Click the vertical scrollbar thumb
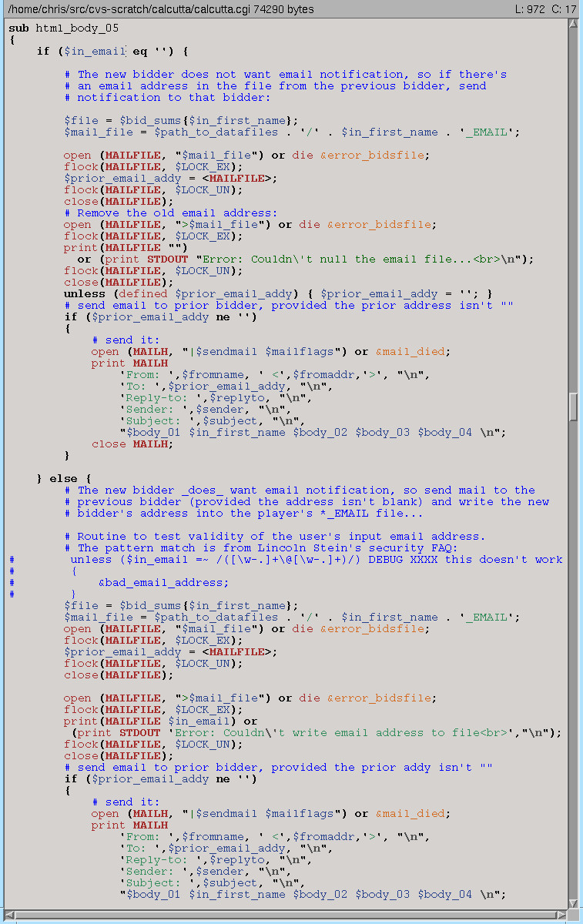Screen dimensions: 583x924 [573, 407]
